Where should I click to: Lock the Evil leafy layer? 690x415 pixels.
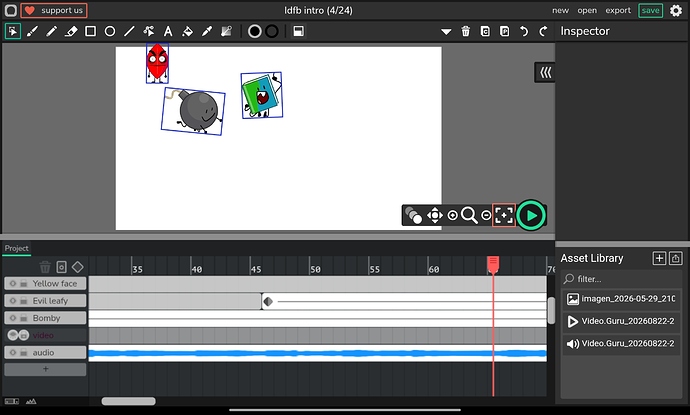click(24, 301)
